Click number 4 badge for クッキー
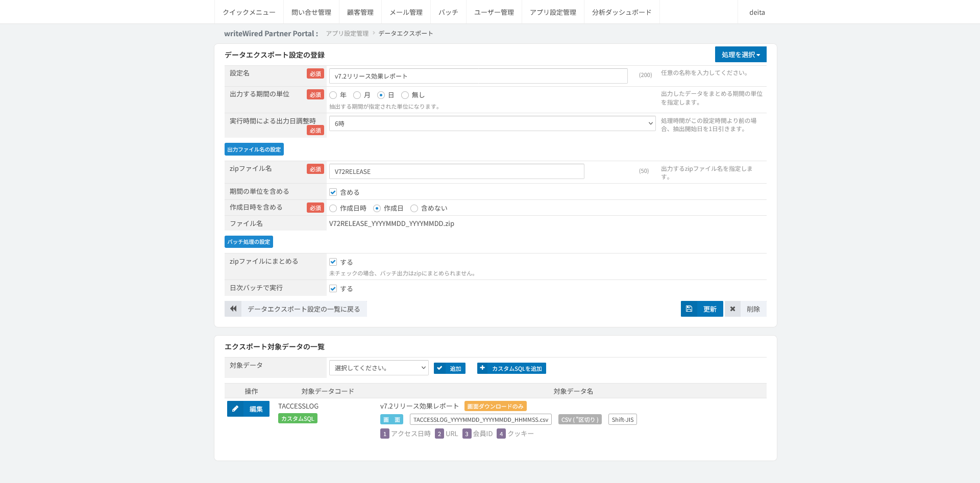Screen dimensions: 980x483 click(501, 434)
